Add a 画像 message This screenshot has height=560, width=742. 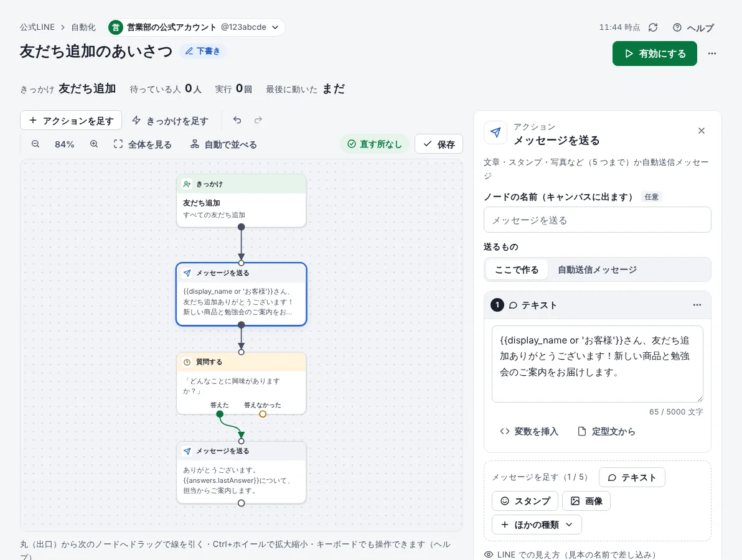[x=586, y=501]
